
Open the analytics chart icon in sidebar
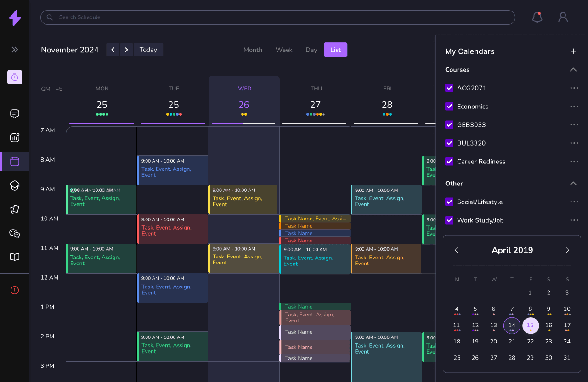coord(15,137)
